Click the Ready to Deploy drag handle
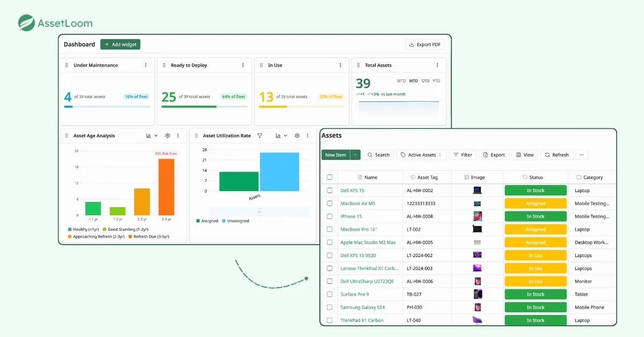 pos(164,65)
